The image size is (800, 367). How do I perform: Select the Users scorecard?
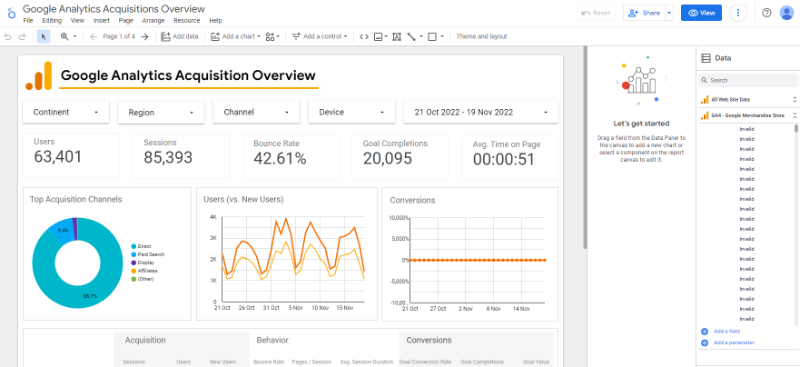[71, 155]
